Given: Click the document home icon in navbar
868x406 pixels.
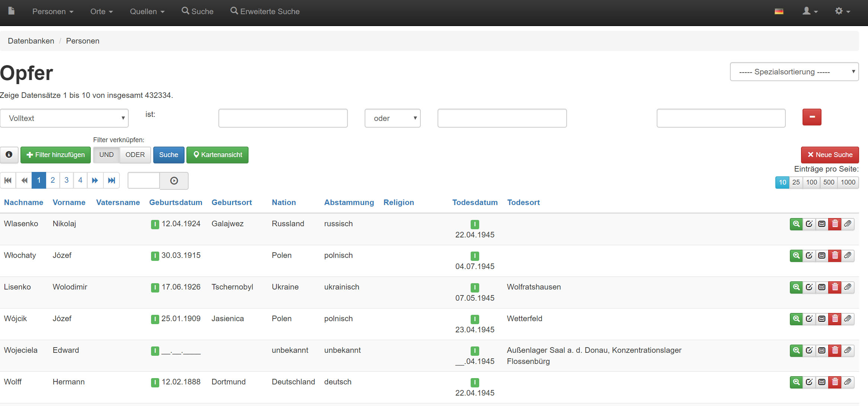Looking at the screenshot, I should [x=12, y=11].
